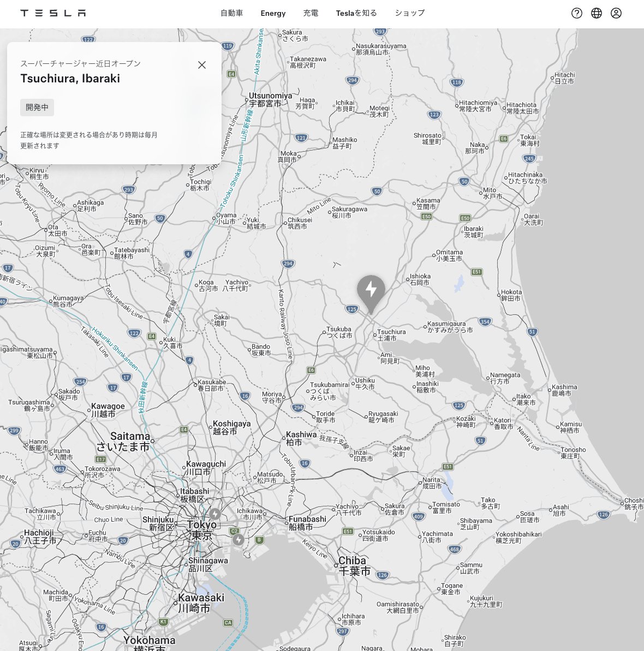The image size is (644, 651).
Task: Close the Tsuchiura, Ibaraki info card
Action: point(202,65)
